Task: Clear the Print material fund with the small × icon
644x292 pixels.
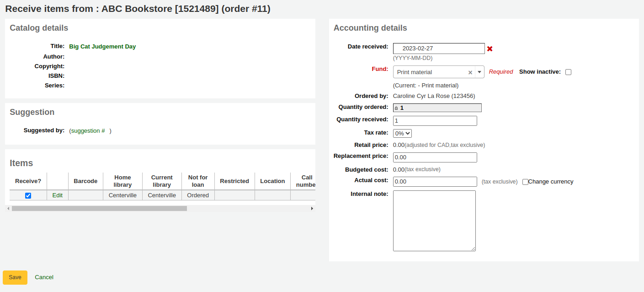Action: (470, 72)
